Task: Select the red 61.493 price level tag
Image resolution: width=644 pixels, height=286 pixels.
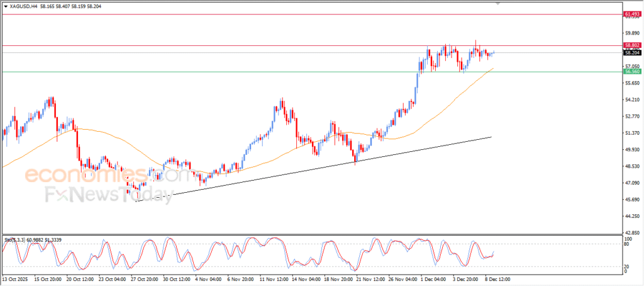Action: [x=632, y=14]
